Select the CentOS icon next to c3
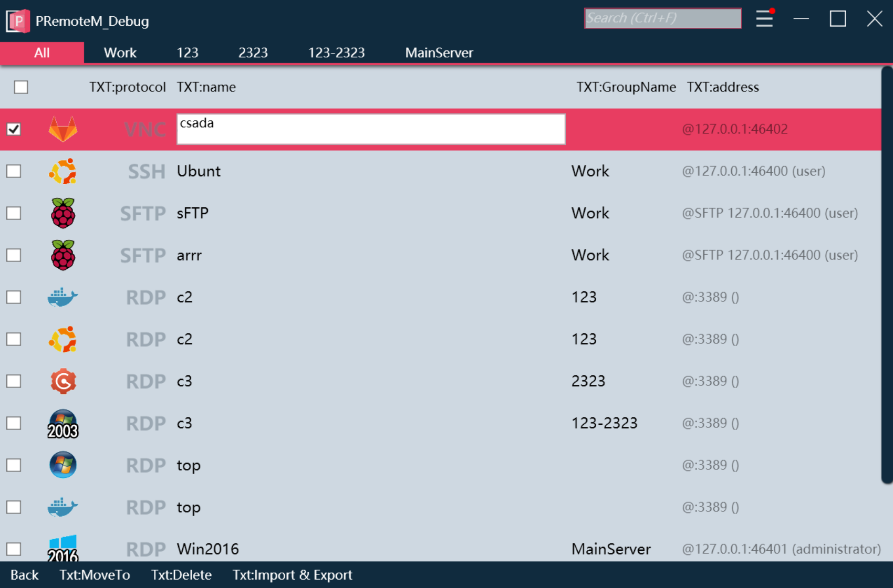 63,381
